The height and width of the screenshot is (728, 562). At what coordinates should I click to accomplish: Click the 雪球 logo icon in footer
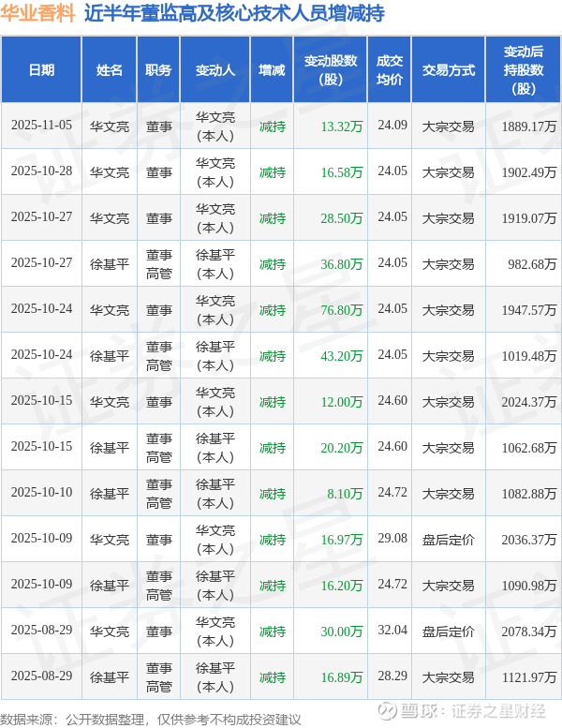(387, 710)
